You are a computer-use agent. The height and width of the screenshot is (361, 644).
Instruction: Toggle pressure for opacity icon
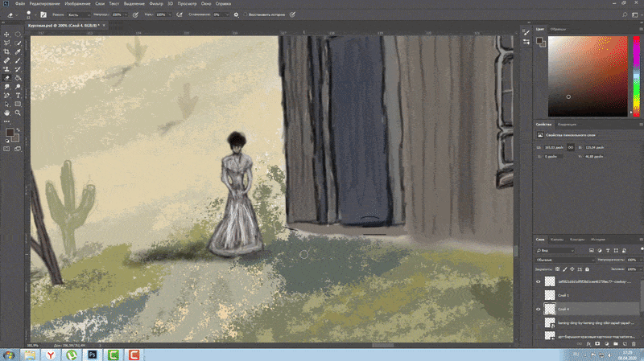pos(135,14)
